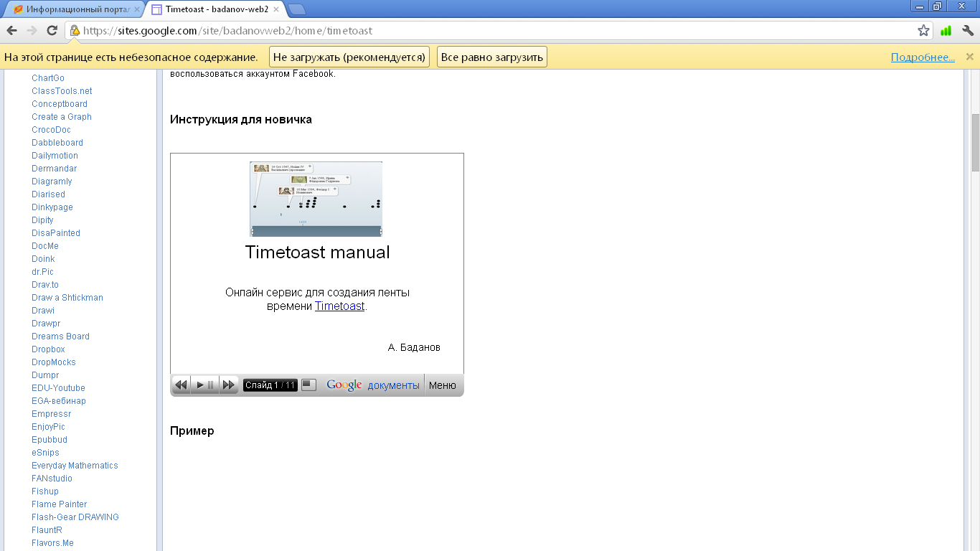Close the Timetoast tab
Viewport: 980px width, 551px height.
(x=276, y=9)
